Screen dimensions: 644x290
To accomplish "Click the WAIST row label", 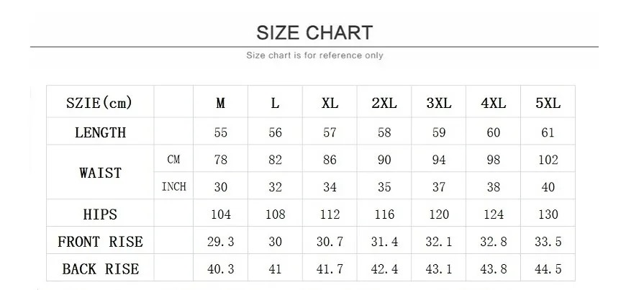I will 100,173.
